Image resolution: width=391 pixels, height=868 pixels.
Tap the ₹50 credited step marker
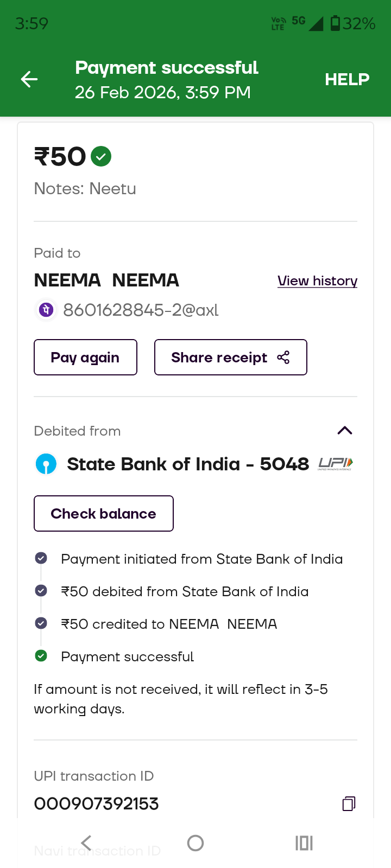[x=41, y=623]
